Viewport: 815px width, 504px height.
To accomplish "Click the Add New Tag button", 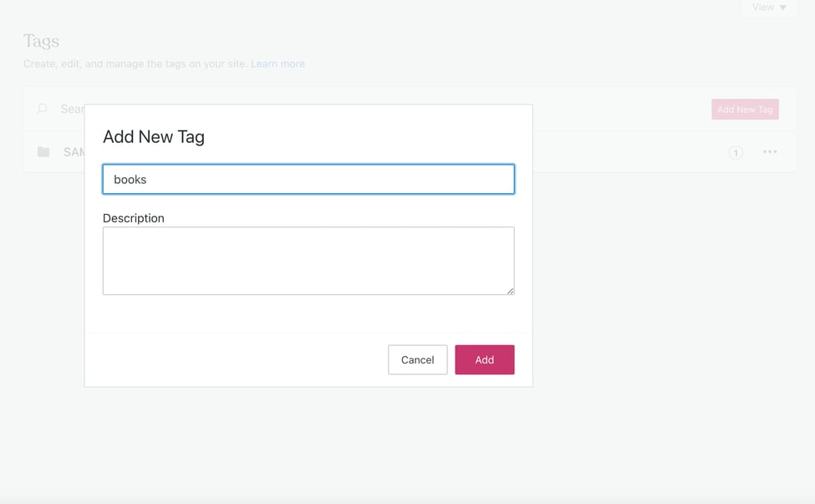I will pos(744,109).
